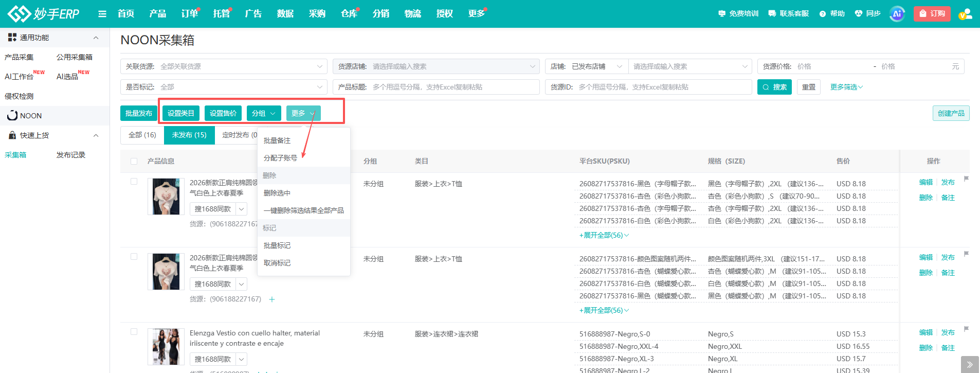Open the 关联货源 dropdown
This screenshot has width=980, height=373.
coord(224,66)
